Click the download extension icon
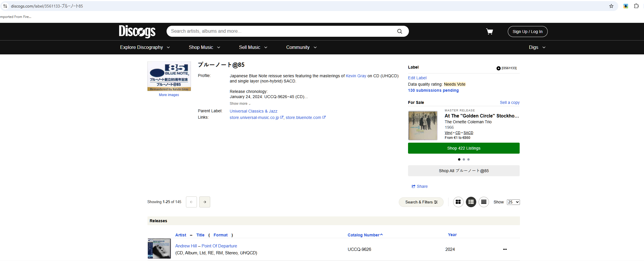This screenshot has height=261, width=644. [x=625, y=6]
